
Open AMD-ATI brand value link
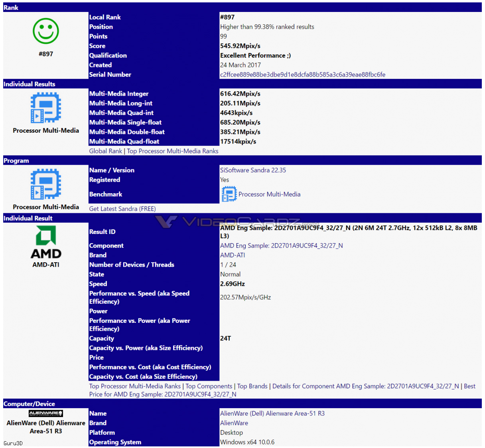click(x=233, y=255)
